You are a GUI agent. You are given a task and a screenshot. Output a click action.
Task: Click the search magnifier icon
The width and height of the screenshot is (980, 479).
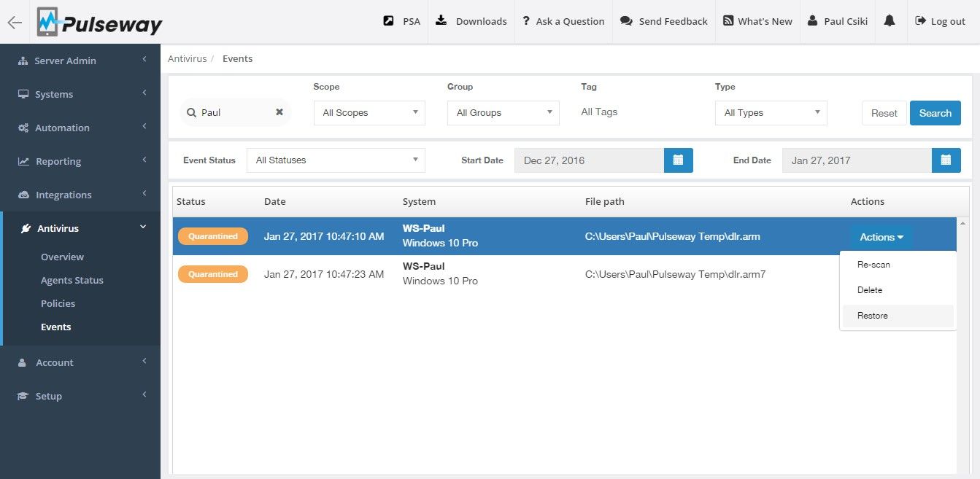click(191, 112)
